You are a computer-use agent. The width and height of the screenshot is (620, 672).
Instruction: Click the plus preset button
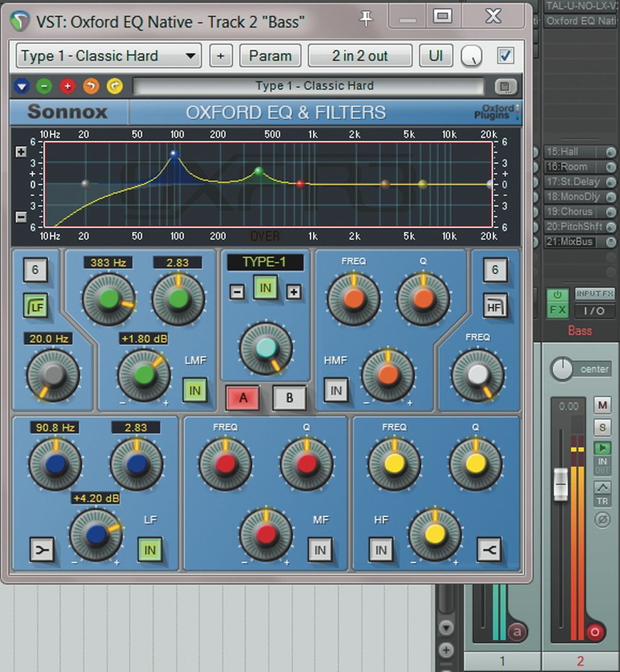tap(220, 56)
